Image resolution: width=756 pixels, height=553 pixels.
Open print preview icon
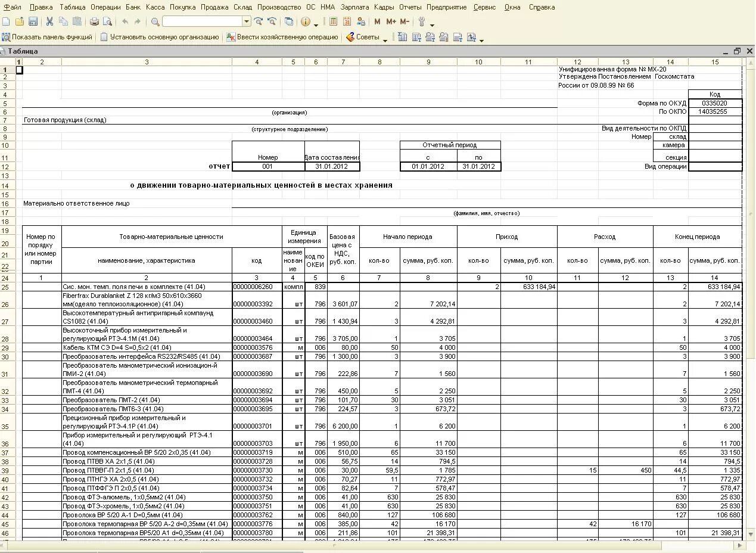tap(107, 21)
